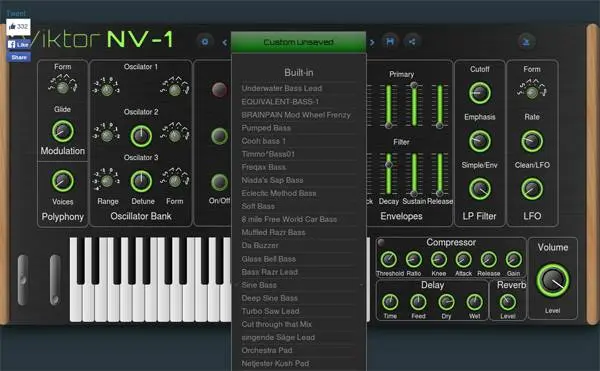Toggle the red oscillator 1 On/Off button
Screen dimensions: 600x371
point(219,89)
